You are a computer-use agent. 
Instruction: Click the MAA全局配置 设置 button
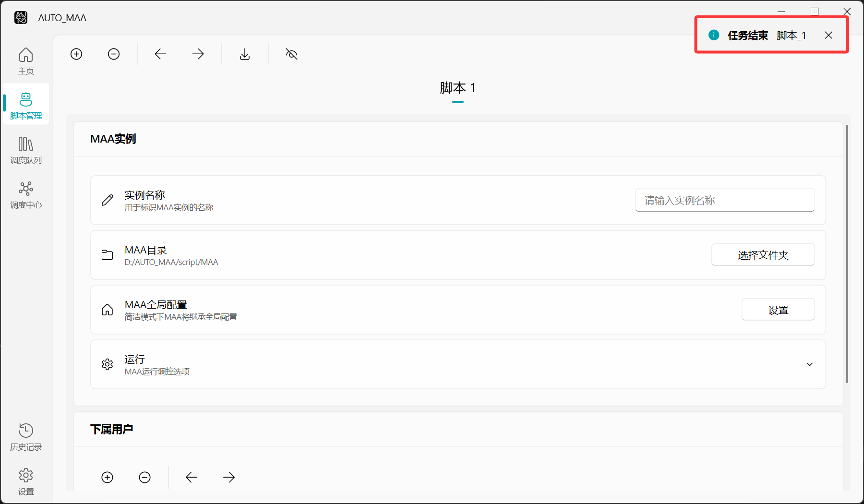click(778, 310)
